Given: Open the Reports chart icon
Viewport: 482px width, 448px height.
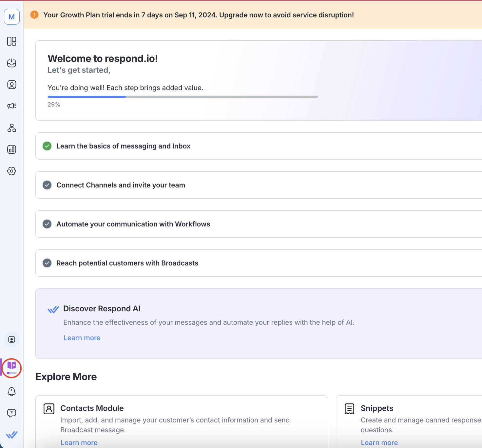Looking at the screenshot, I should tap(11, 149).
